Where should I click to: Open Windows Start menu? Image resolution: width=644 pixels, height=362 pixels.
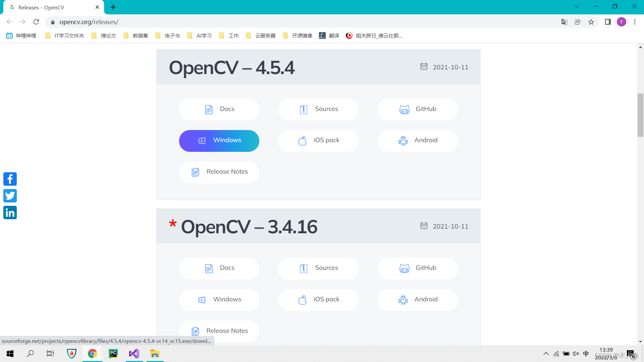(10, 354)
